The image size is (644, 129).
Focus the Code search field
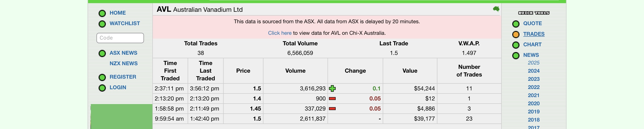click(120, 38)
